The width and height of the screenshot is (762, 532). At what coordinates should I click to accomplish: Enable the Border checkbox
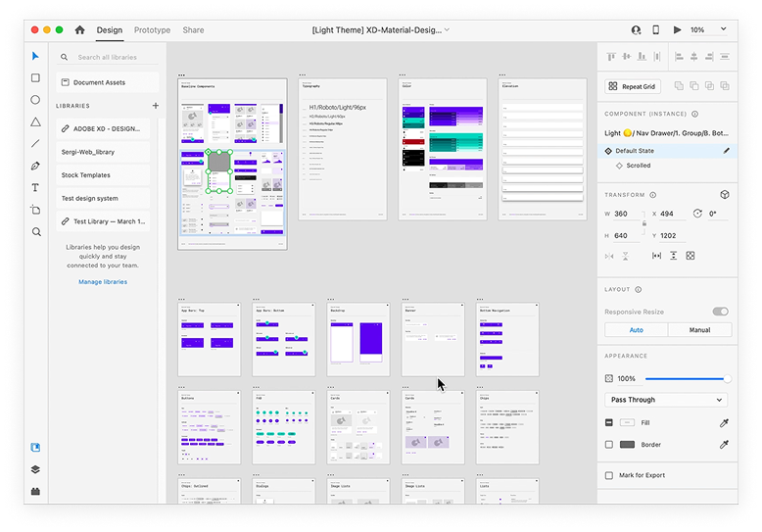(x=609, y=445)
